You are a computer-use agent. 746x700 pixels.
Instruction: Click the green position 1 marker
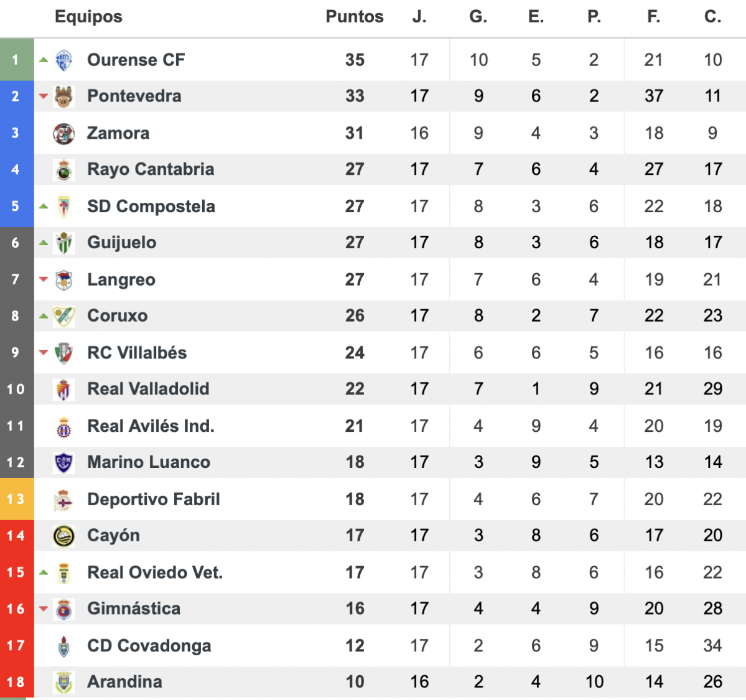point(17,60)
